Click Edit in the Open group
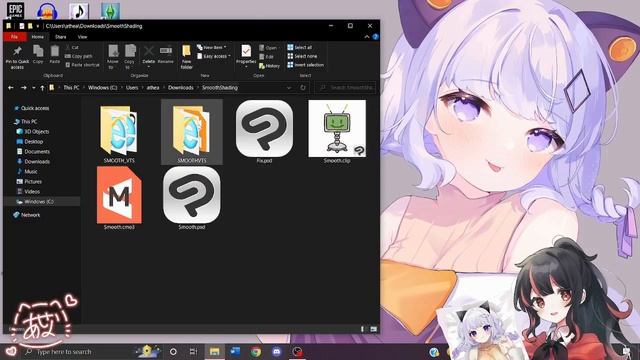This screenshot has width=640, height=360. (x=267, y=57)
